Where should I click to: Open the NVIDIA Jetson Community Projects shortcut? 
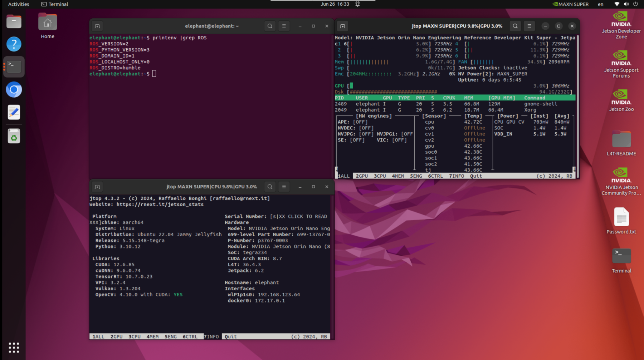tap(621, 182)
